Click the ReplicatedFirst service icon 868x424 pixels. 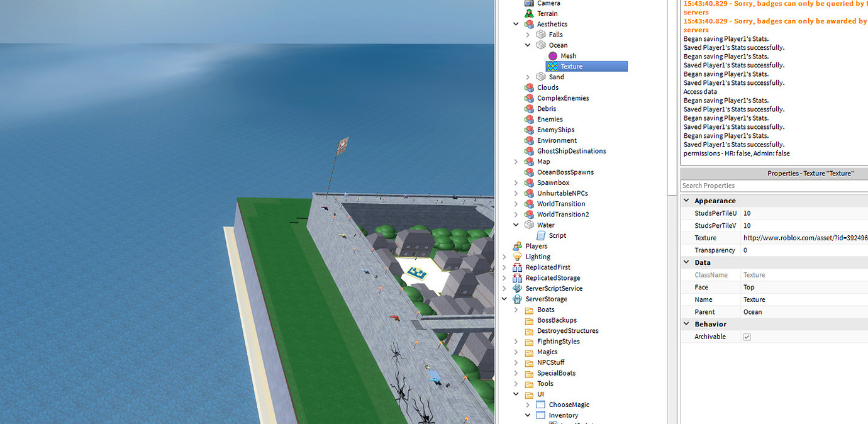pyautogui.click(x=517, y=267)
